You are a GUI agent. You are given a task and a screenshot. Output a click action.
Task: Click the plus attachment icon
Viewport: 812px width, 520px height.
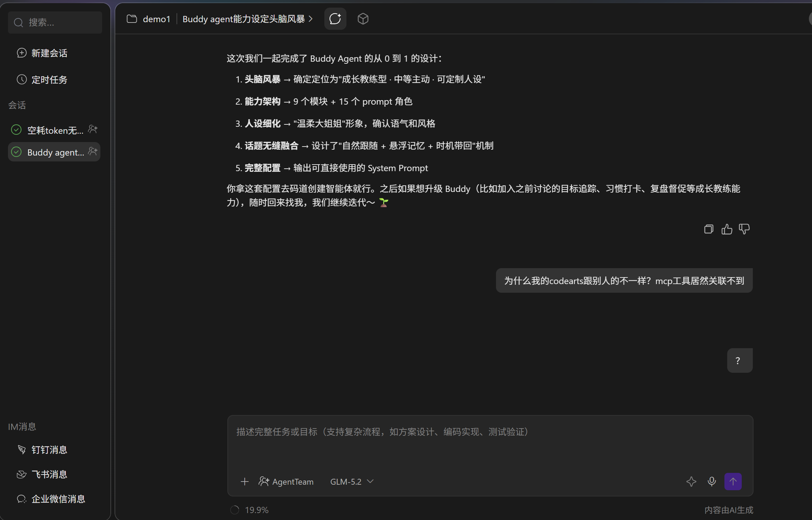(245, 482)
